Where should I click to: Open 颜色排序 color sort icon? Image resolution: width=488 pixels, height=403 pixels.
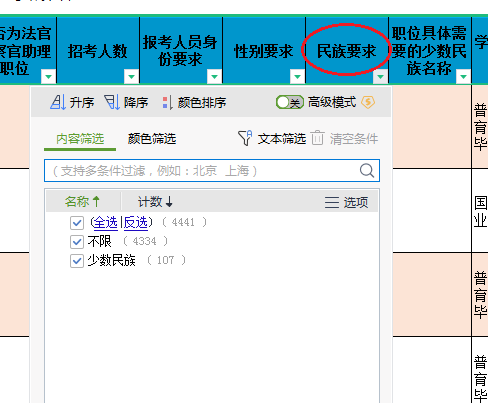point(167,103)
